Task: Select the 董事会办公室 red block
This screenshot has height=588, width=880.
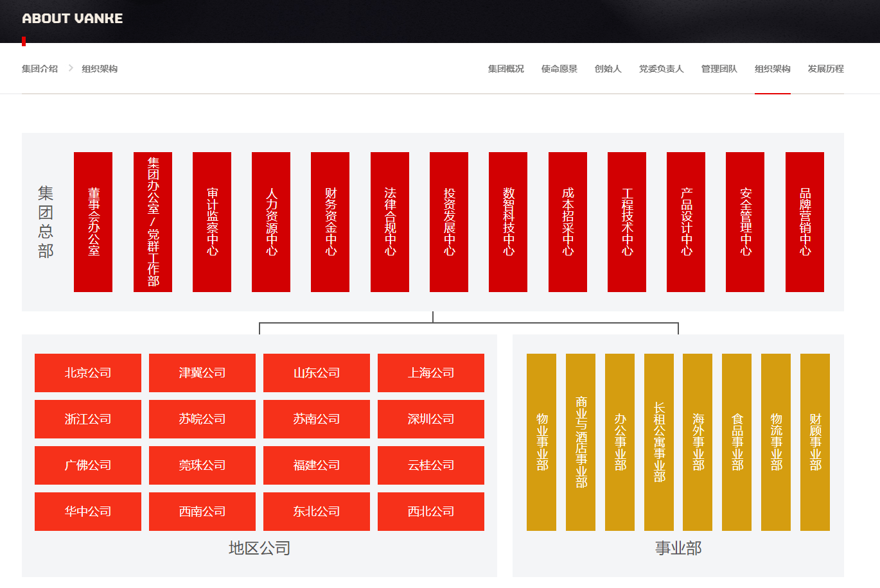Action: (x=93, y=222)
